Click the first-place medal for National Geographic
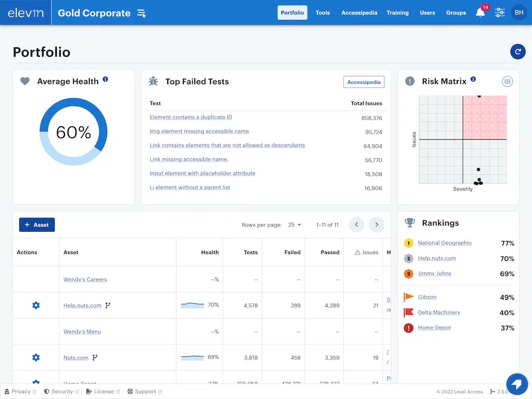Screen dimensions: 532x399 (x=408, y=243)
